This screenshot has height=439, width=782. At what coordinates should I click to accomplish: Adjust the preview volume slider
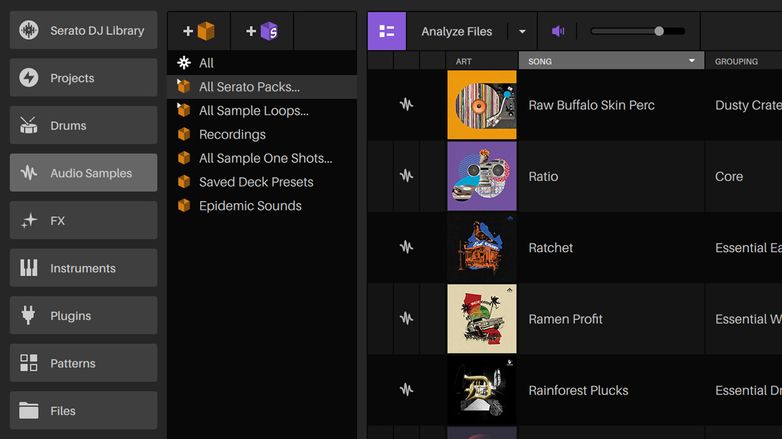pos(638,31)
